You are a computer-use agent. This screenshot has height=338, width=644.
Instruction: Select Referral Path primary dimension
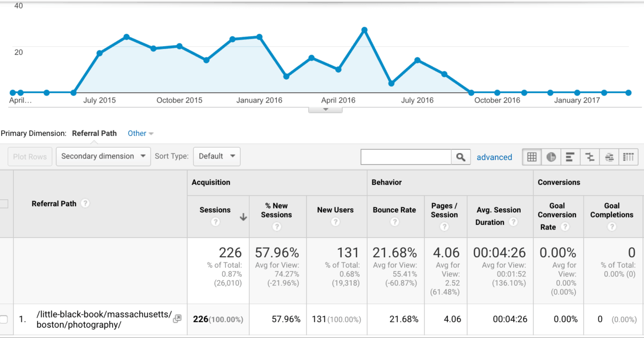point(94,133)
